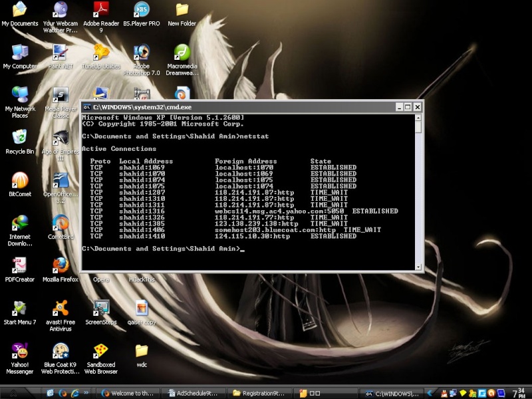Select Blue Coat K9 Web Protection shortcut
The image size is (532, 399).
pos(61,358)
